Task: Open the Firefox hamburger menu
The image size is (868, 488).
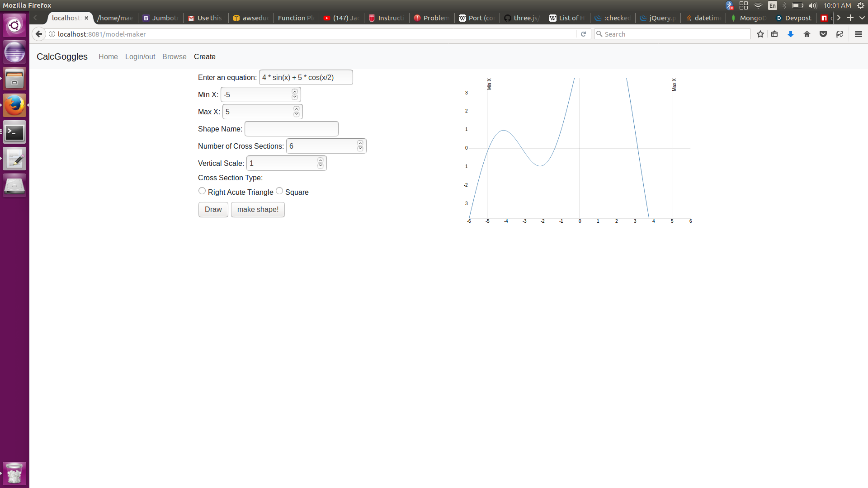Action: click(x=859, y=34)
